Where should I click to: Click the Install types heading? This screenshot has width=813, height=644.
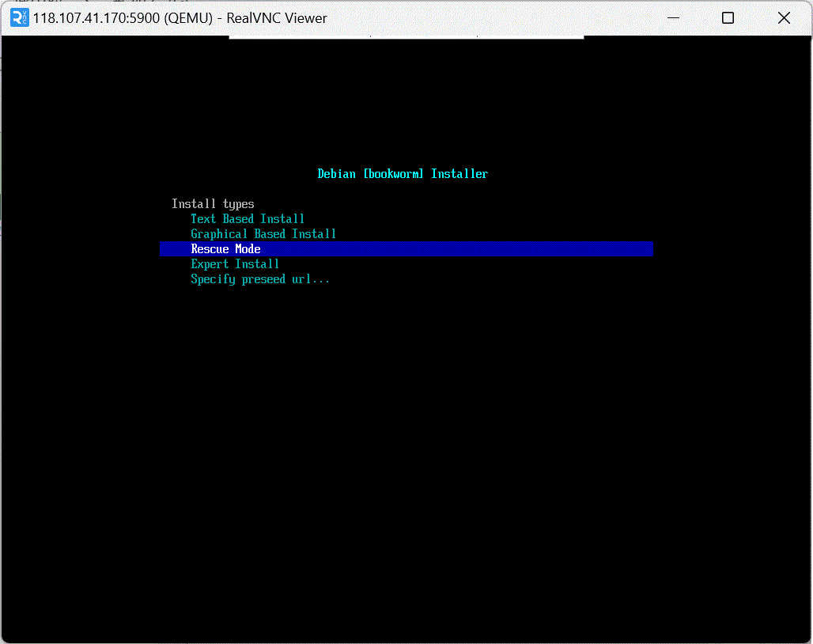(213, 204)
